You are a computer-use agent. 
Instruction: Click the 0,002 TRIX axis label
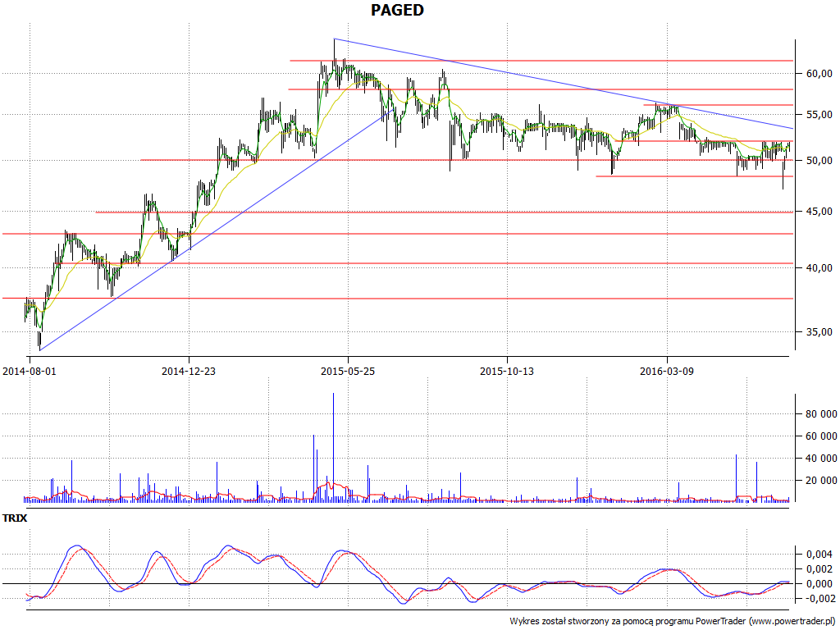point(819,569)
